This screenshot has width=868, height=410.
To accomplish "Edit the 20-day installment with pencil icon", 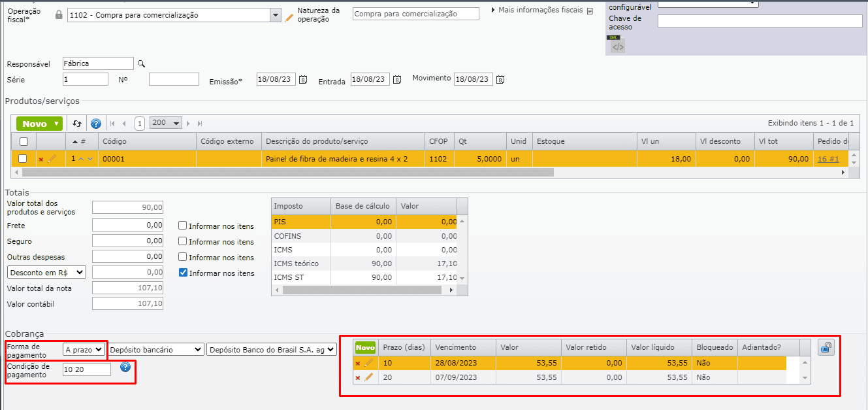I will (x=369, y=377).
